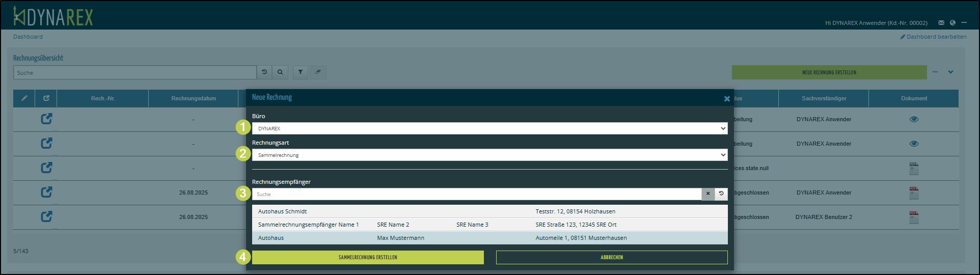Click the clear search X in recipient field
Screen dimensions: 980x275
(x=707, y=194)
